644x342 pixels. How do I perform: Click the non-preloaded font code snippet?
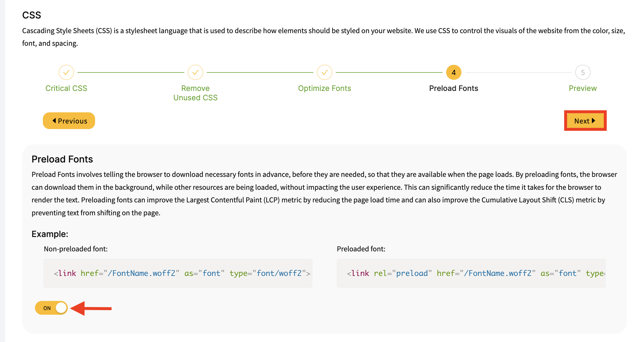click(178, 273)
